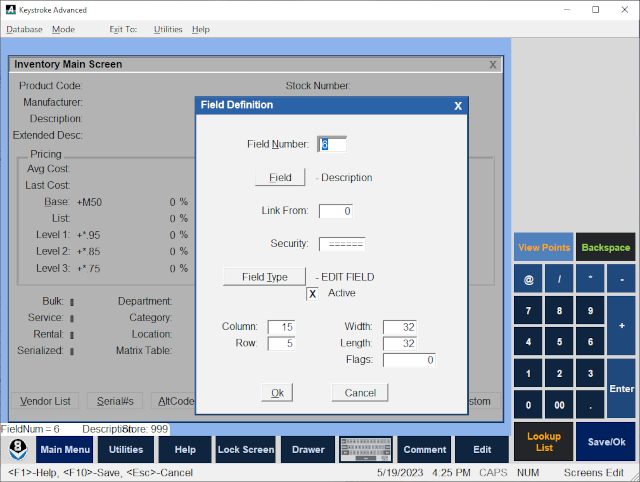Screen dimensions: 640x482
Task: Open the Field Type selection list
Action: 264,277
